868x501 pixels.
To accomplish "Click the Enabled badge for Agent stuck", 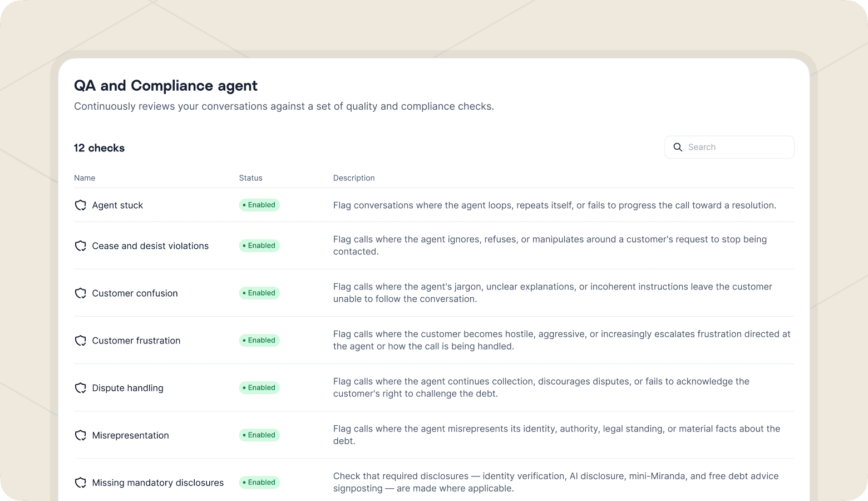I will click(x=259, y=205).
